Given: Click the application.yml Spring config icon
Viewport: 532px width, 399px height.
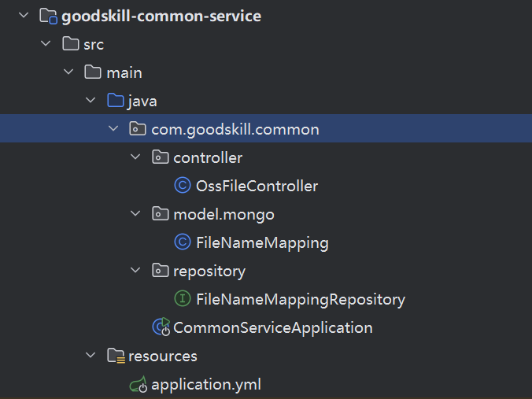Looking at the screenshot, I should (139, 385).
